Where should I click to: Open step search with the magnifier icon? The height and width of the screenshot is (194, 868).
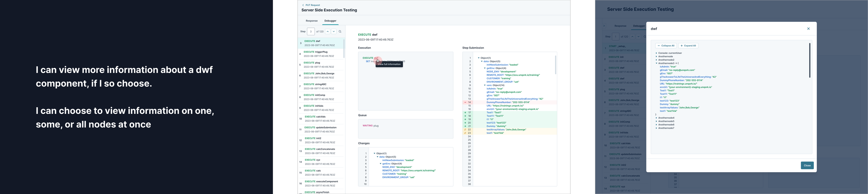pyautogui.click(x=340, y=32)
